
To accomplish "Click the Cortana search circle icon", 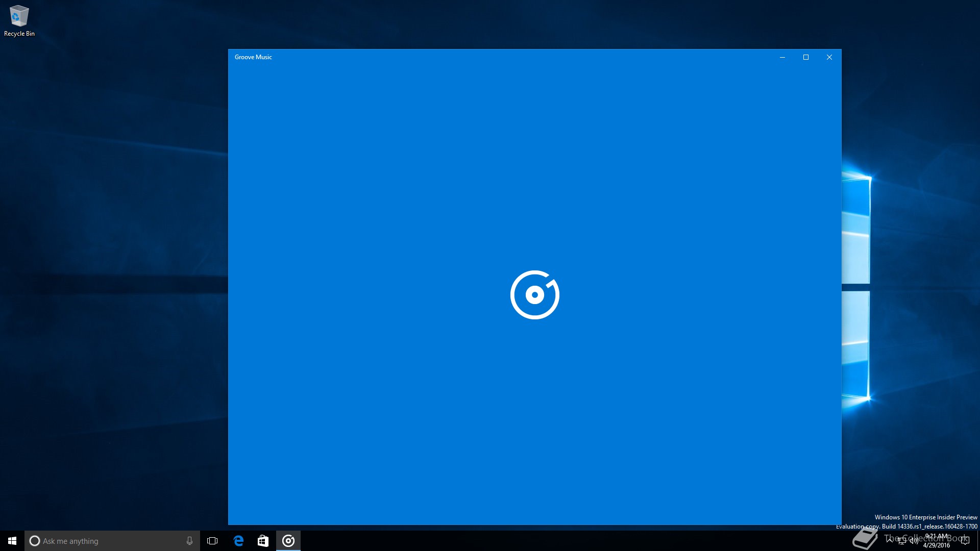I will click(x=35, y=541).
